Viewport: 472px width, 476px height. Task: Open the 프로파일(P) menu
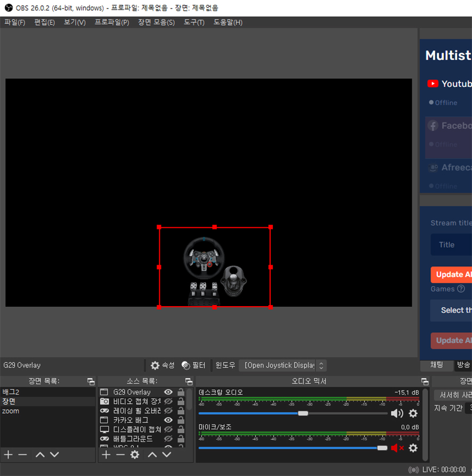[x=112, y=22]
